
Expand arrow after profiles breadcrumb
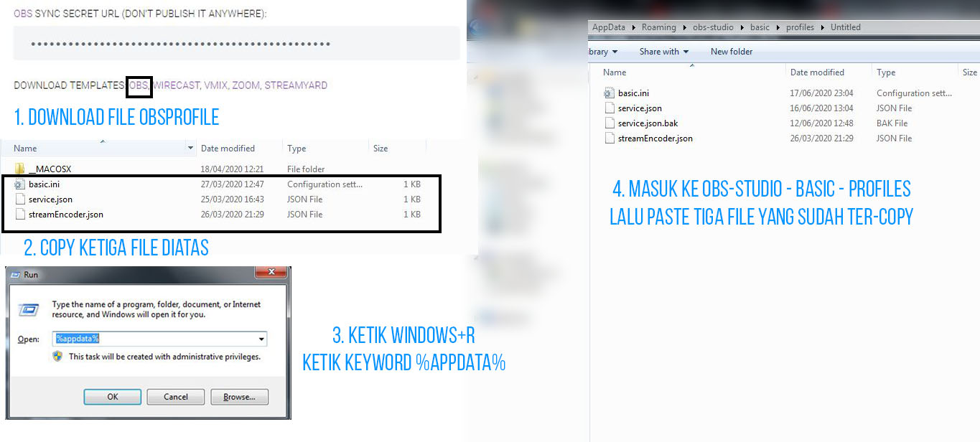point(823,27)
